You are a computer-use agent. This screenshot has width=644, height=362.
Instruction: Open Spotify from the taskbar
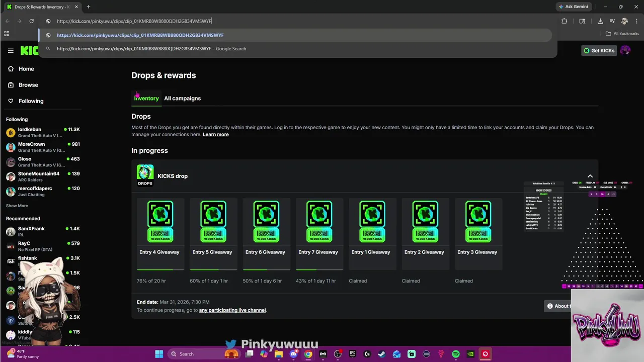point(456,354)
